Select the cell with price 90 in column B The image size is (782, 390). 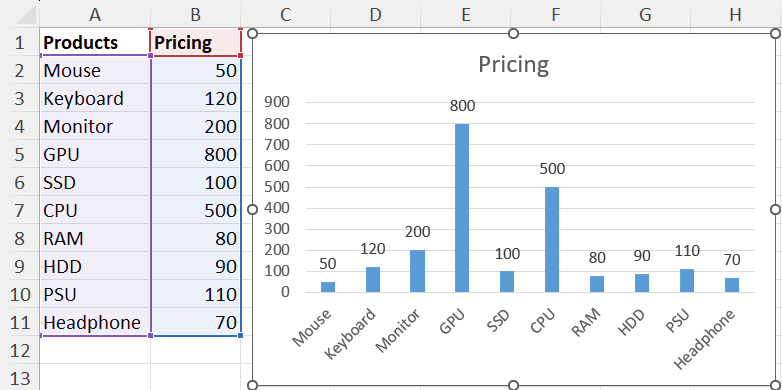[196, 266]
